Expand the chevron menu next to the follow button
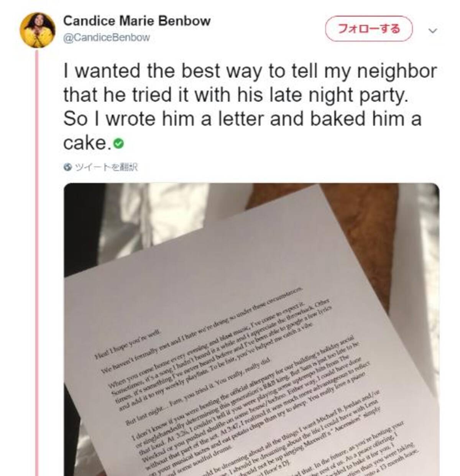 (x=432, y=30)
